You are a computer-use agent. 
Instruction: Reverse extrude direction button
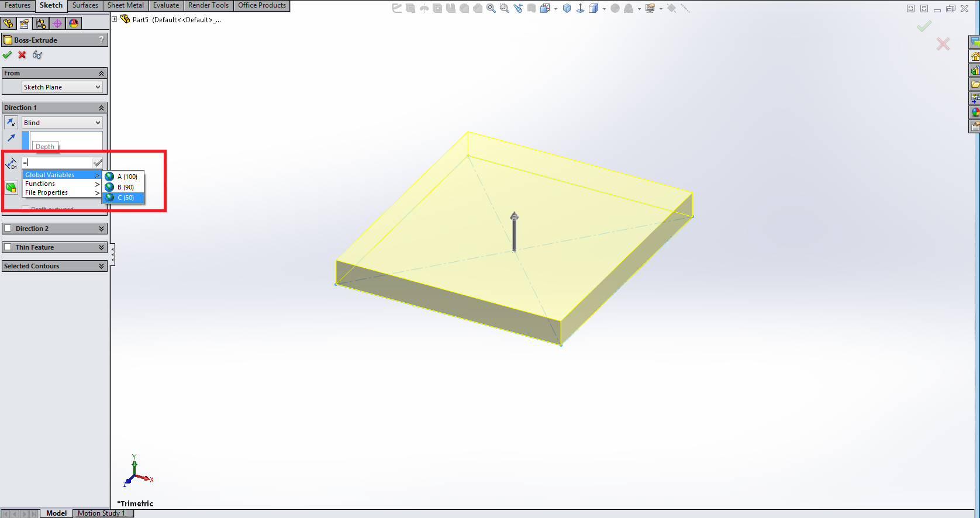11,122
